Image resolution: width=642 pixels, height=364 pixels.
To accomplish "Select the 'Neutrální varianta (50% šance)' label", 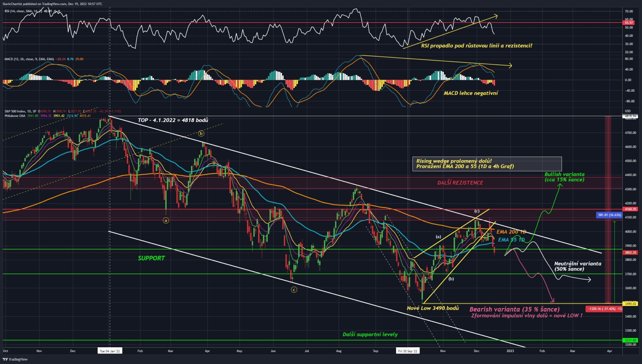I will tap(578, 266).
